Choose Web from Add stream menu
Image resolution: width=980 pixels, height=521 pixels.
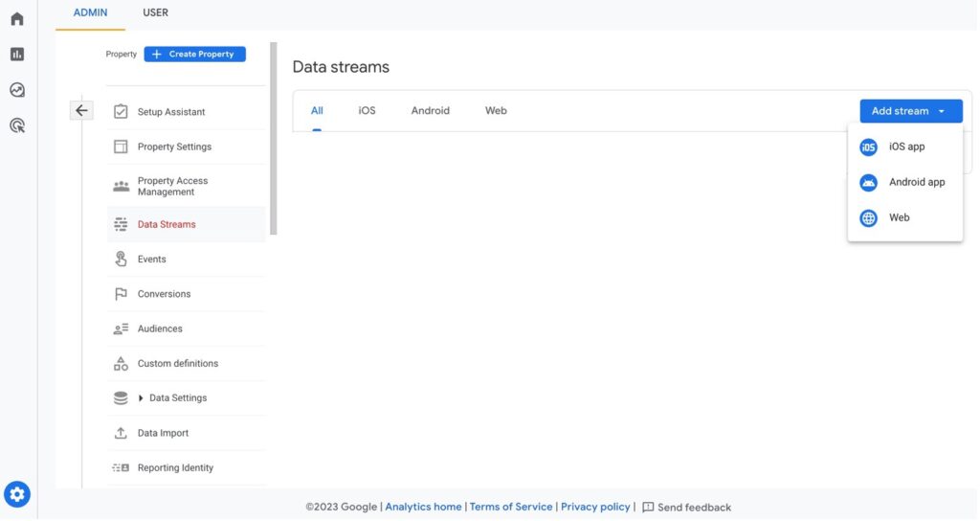(898, 217)
